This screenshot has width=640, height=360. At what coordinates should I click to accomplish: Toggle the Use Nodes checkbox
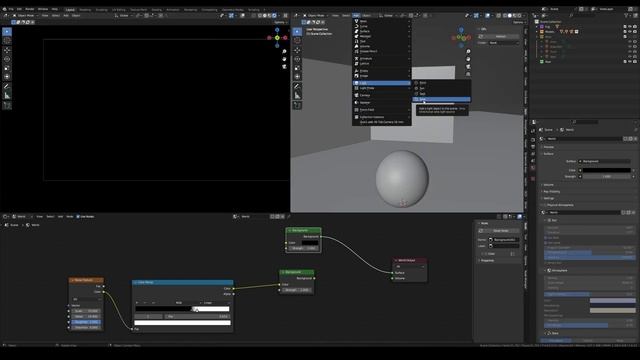[x=78, y=217]
